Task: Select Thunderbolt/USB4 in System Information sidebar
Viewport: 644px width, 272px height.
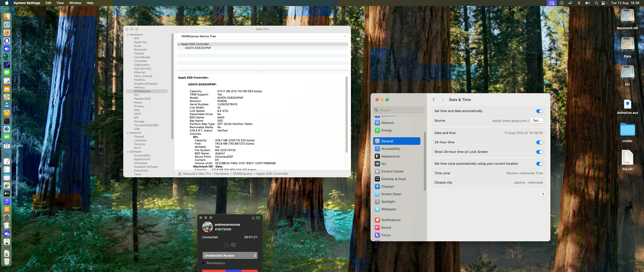Action: click(x=146, y=125)
